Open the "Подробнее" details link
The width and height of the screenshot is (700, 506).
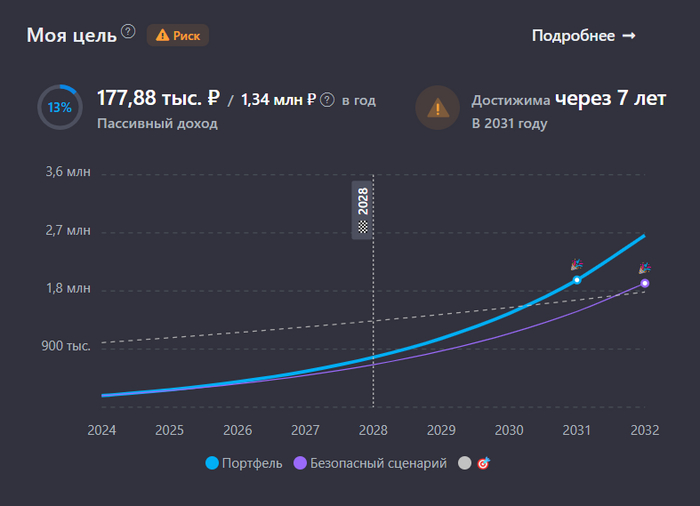coord(583,36)
